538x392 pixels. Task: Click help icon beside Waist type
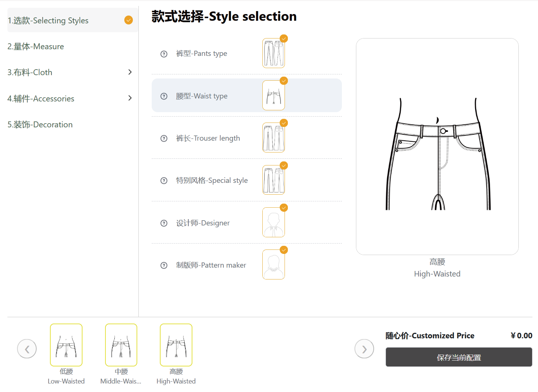pos(164,96)
